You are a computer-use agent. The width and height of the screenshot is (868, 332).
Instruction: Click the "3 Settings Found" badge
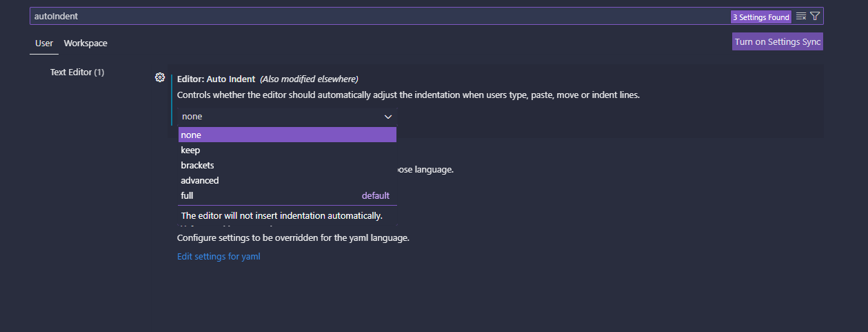[x=760, y=17]
